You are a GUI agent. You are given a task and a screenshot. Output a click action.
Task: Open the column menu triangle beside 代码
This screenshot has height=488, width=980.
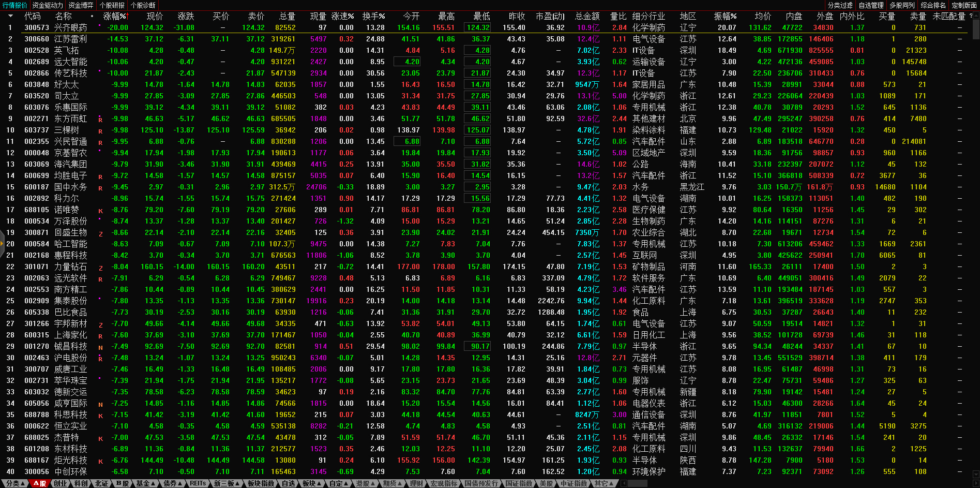[x=10, y=16]
